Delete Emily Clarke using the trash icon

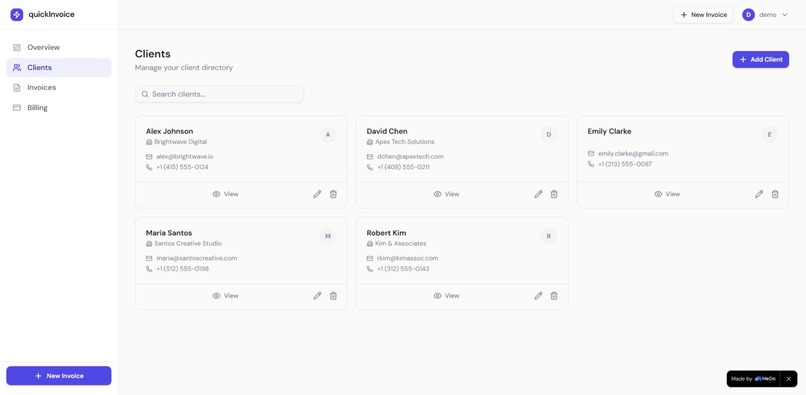775,194
